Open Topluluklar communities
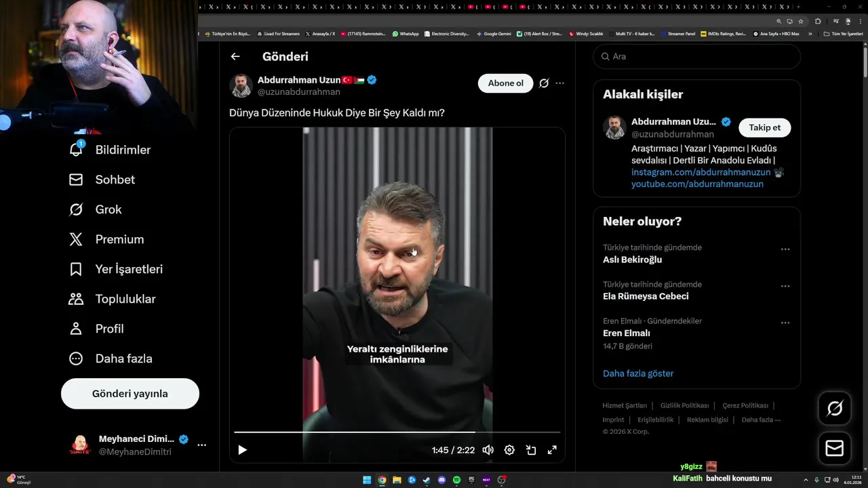This screenshot has width=868, height=488. pyautogui.click(x=113, y=299)
